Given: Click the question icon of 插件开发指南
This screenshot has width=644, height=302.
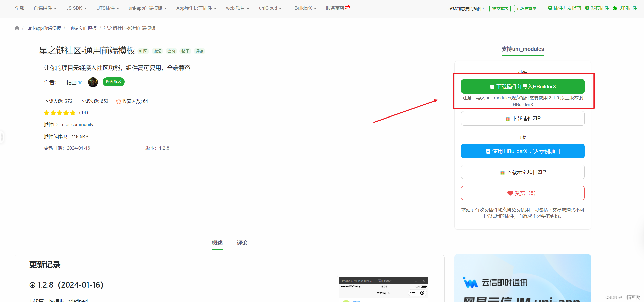Looking at the screenshot, I should point(550,8).
